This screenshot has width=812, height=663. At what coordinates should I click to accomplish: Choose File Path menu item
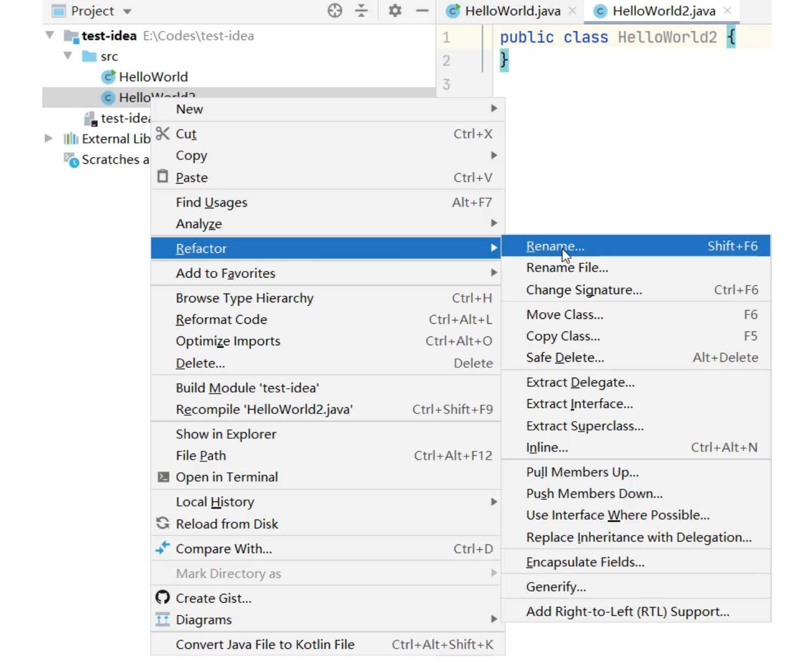click(x=326, y=455)
